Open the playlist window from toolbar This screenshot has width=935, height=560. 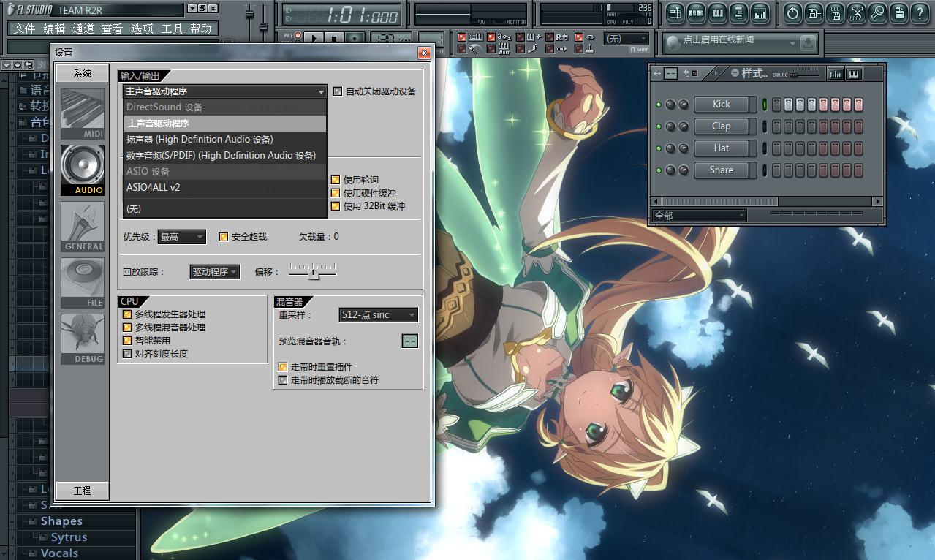[675, 12]
